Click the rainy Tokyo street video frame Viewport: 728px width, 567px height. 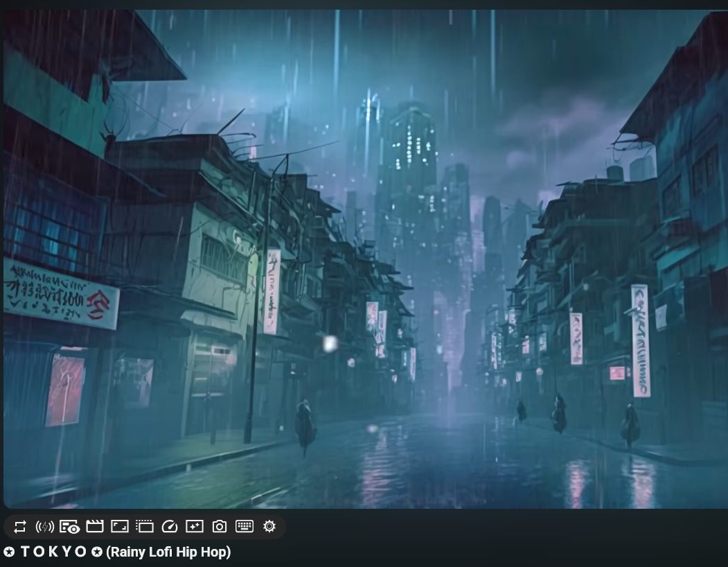click(x=366, y=259)
